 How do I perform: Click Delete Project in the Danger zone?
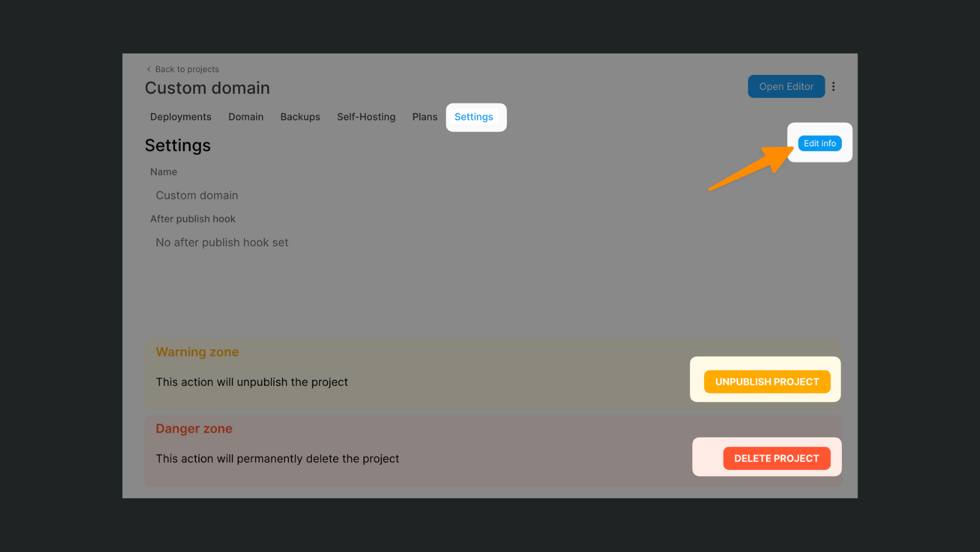point(776,458)
